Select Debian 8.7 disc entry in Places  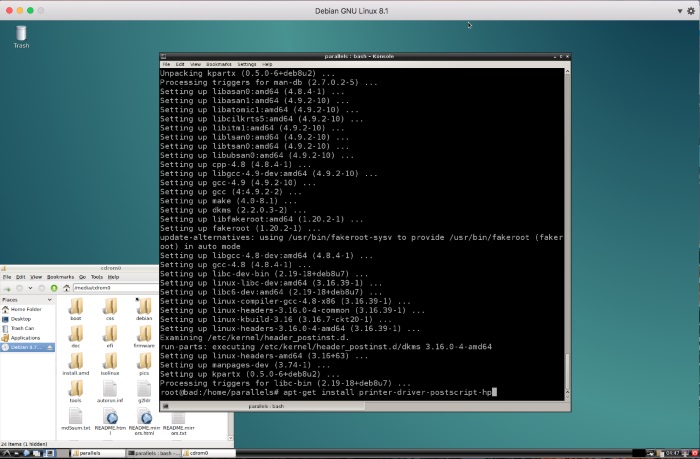[27, 347]
